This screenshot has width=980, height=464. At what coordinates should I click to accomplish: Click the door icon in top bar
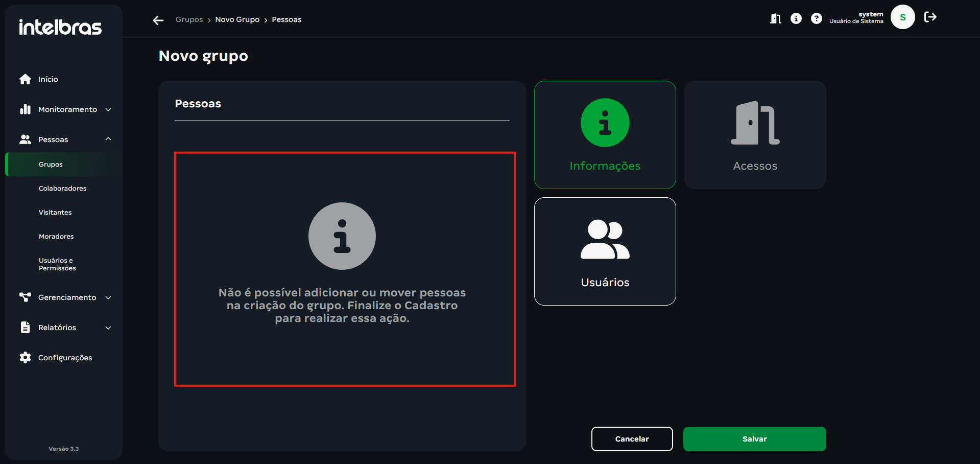(775, 18)
